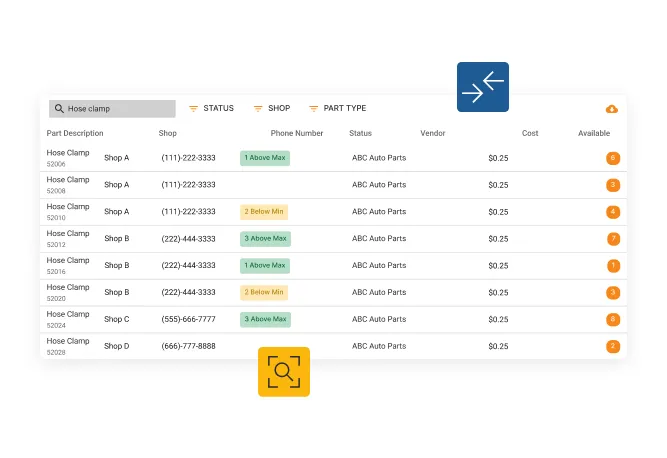Click available count badge in 52016 row
The height and width of the screenshot is (458, 667).
(x=613, y=266)
